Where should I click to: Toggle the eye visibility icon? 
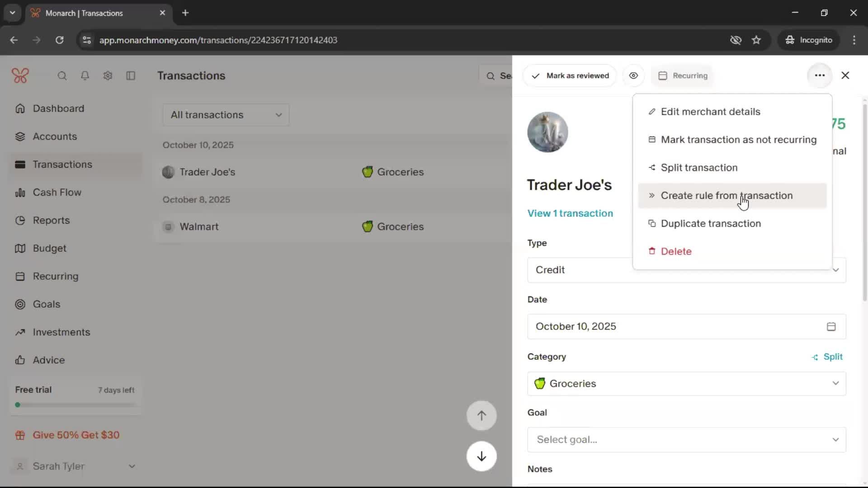[x=633, y=75]
